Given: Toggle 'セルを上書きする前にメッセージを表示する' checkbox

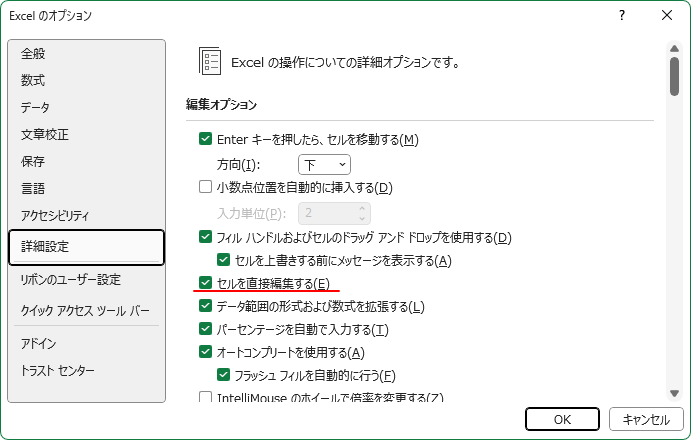Looking at the screenshot, I should click(x=223, y=260).
